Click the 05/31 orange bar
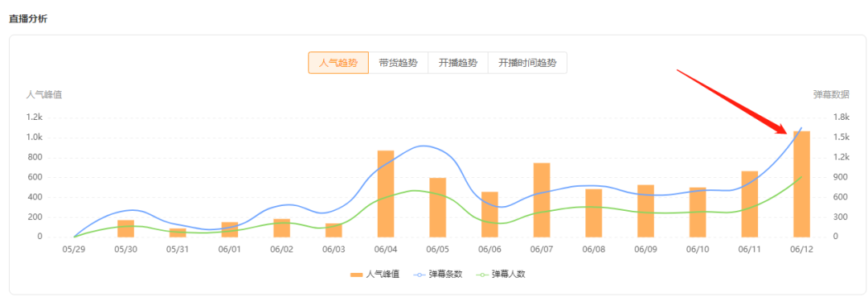The image size is (868, 297). coord(178,233)
